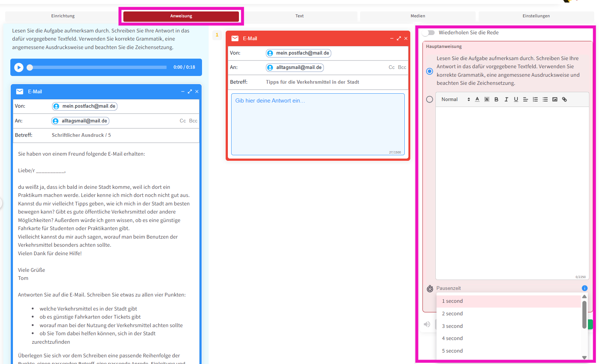The image size is (599, 364).
Task: Select the custom instruction editor radio button
Action: (429, 100)
